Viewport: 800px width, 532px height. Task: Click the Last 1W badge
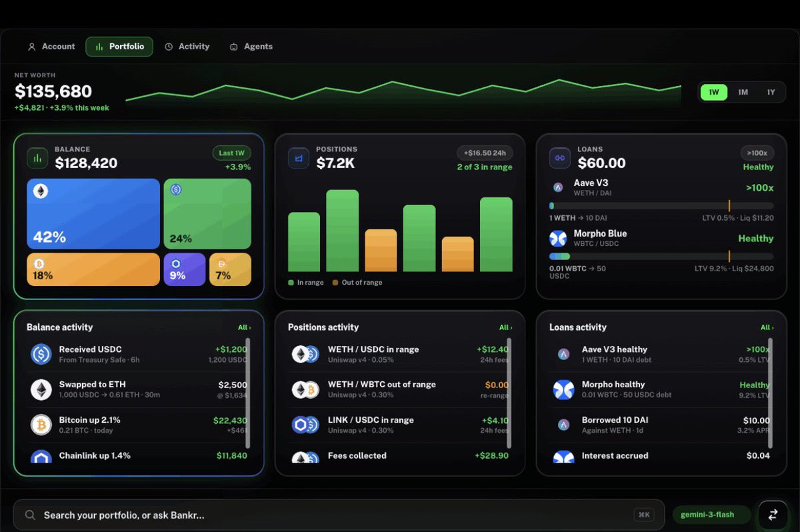[232, 153]
